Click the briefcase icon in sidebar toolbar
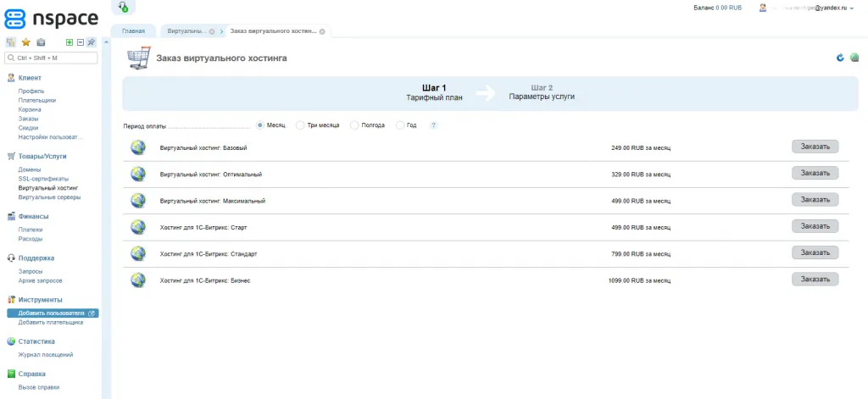868x399 pixels. [41, 42]
